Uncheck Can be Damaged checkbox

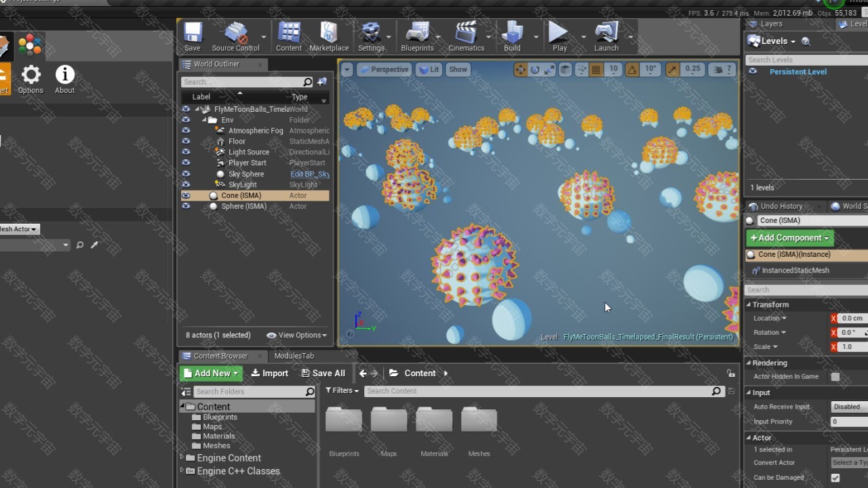coord(835,478)
